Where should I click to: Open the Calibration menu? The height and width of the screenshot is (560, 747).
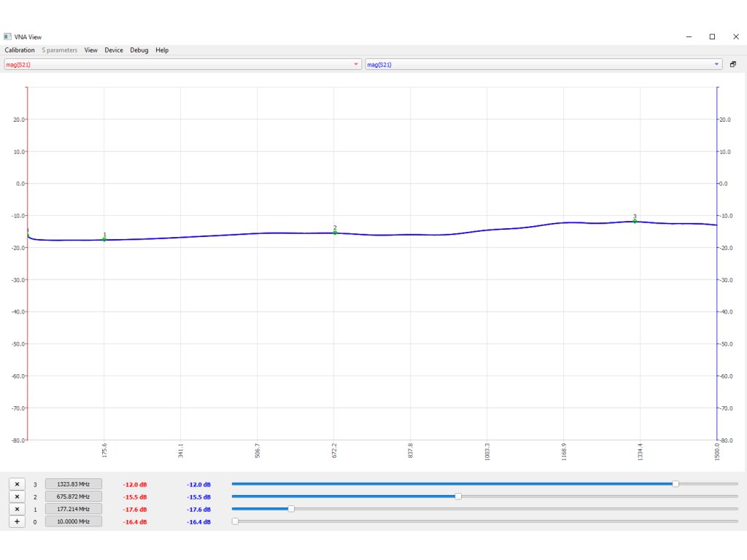click(20, 50)
